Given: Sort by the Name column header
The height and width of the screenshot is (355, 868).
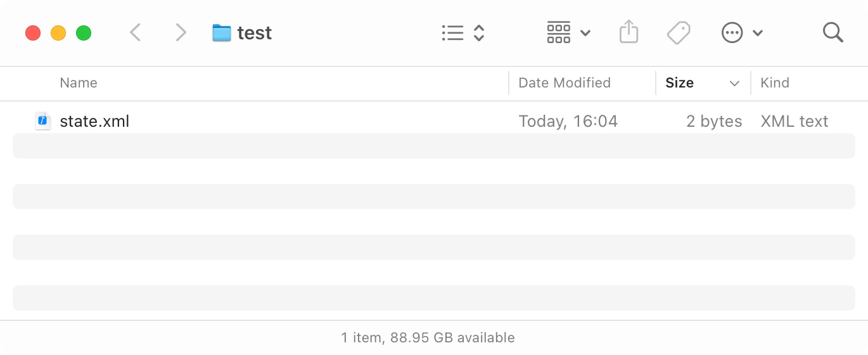Looking at the screenshot, I should [x=79, y=83].
